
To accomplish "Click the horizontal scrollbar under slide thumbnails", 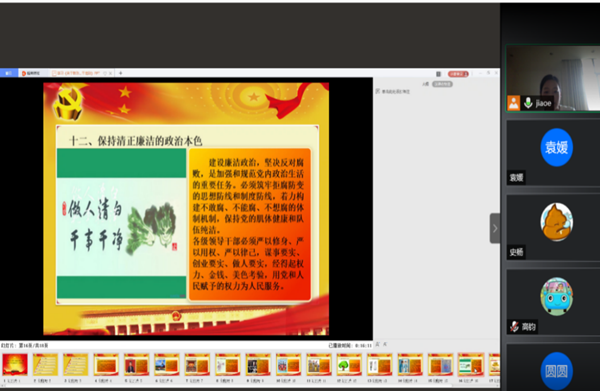I will click(249, 386).
